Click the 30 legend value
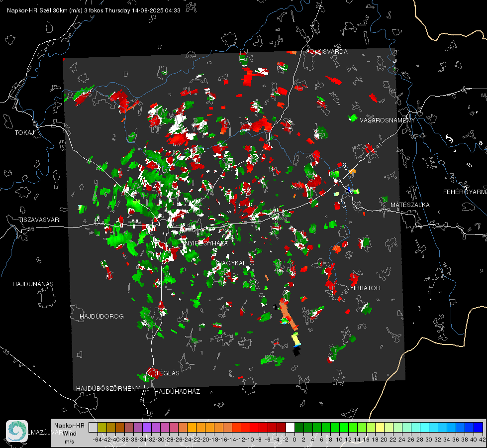This screenshot has width=487, height=448. (x=429, y=440)
